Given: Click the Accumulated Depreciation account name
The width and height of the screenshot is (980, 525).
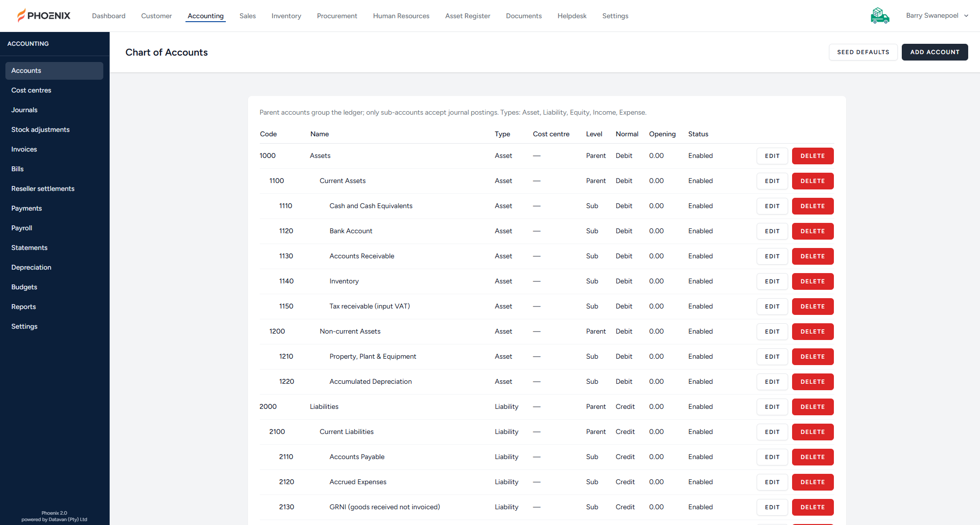Looking at the screenshot, I should 370,382.
